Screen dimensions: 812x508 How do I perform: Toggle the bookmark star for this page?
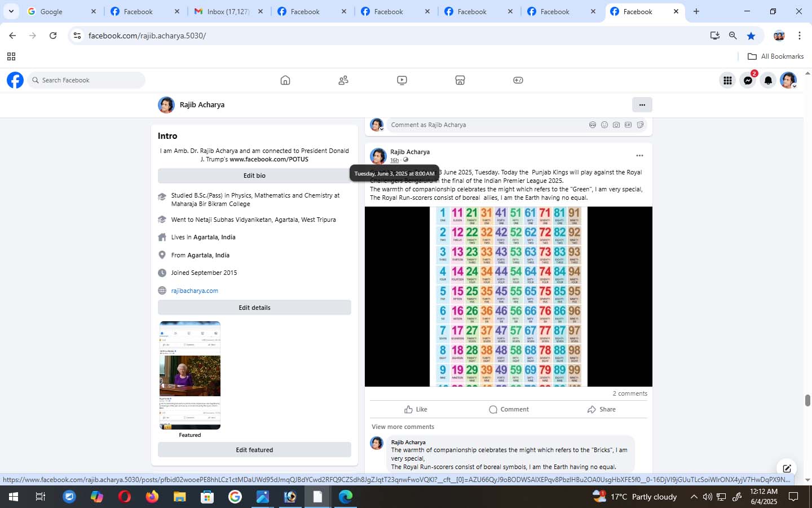751,36
